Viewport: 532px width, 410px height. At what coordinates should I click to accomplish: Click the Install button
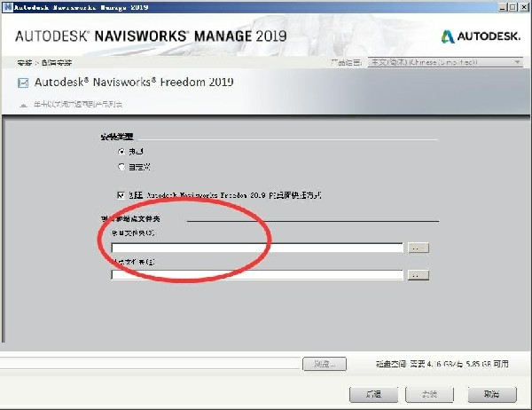429,394
